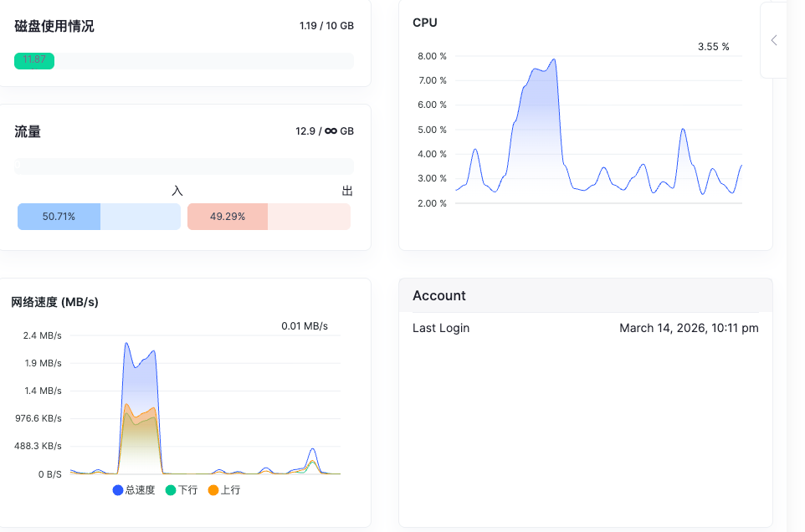Toggle the 总速度 blue legend dot
The image size is (805, 532).
click(117, 490)
